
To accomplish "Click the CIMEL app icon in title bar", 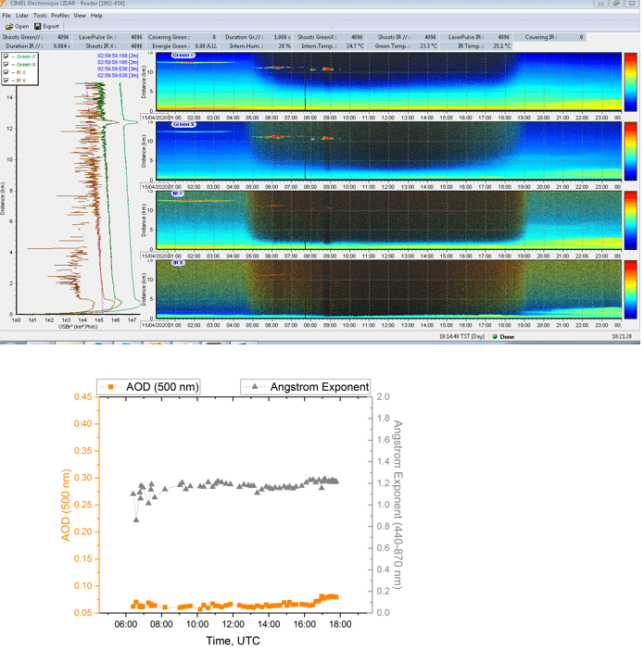I will [5, 5].
